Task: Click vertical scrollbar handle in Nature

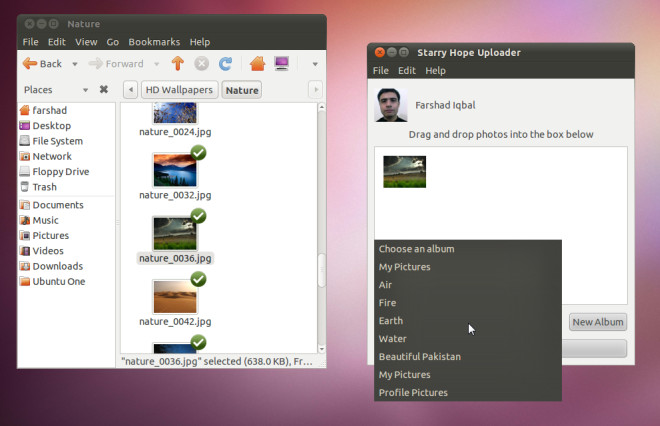Action: (x=322, y=270)
